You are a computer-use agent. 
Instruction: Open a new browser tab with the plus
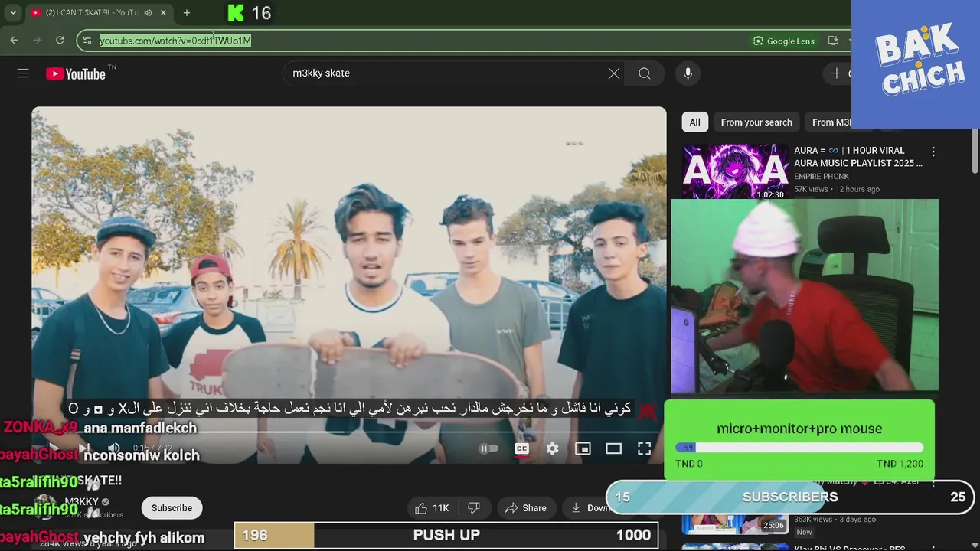click(x=187, y=13)
